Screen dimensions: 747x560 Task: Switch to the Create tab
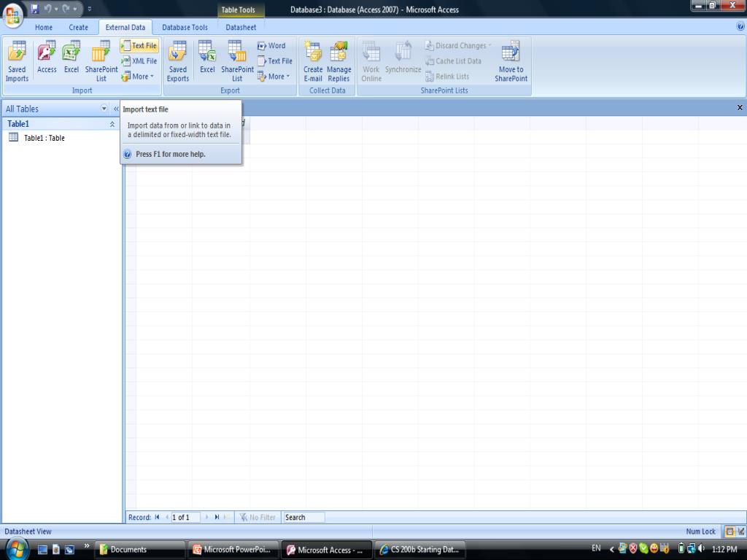point(78,28)
